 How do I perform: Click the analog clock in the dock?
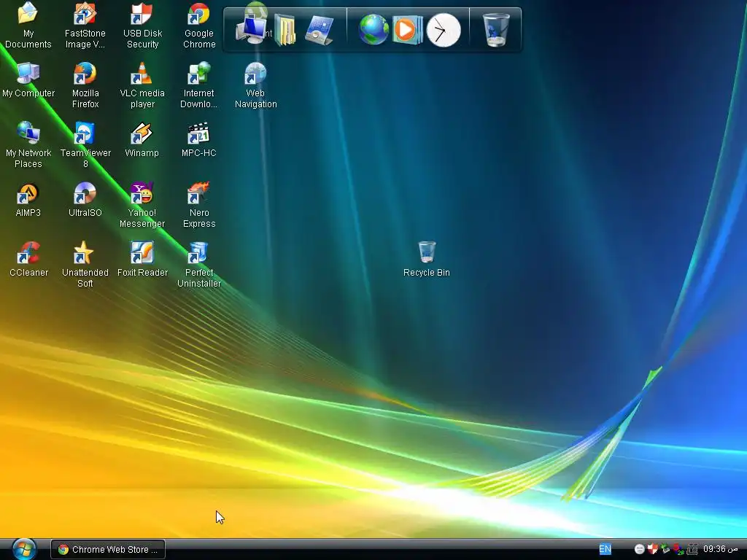[x=444, y=30]
